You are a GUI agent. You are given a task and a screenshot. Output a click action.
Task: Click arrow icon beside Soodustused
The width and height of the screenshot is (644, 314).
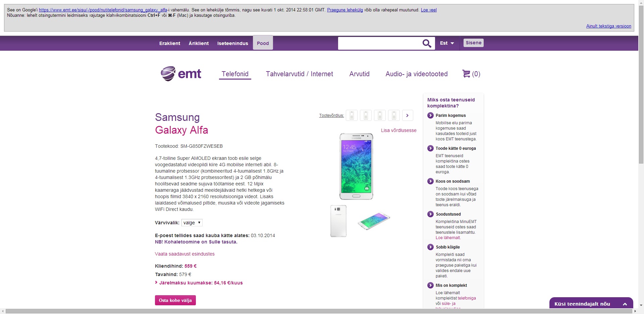coord(430,214)
